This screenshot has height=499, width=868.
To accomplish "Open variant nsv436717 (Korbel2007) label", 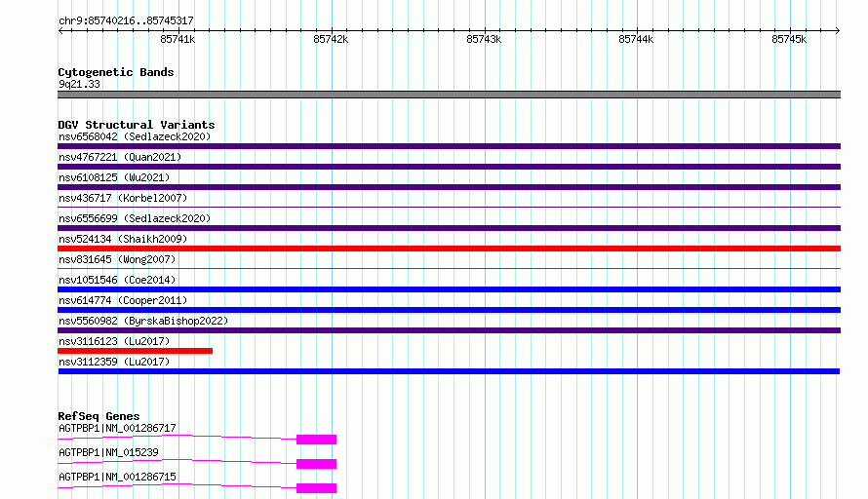I will pos(123,198).
